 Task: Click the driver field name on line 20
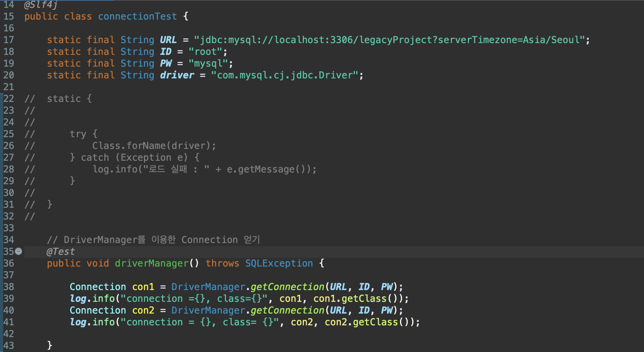click(x=177, y=75)
